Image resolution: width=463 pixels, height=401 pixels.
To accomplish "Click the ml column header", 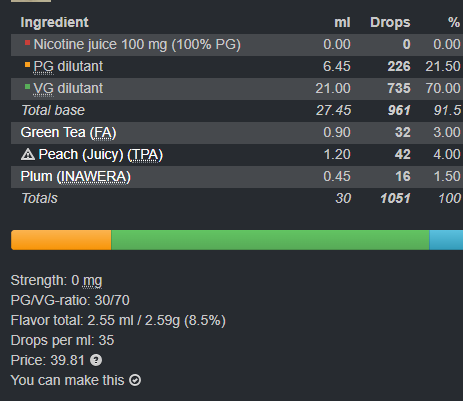I will [342, 22].
